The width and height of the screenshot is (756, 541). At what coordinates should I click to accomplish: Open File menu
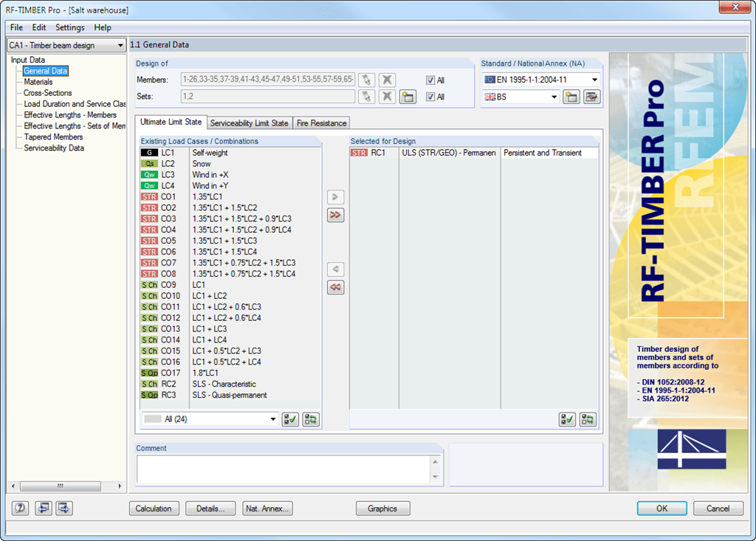16,27
